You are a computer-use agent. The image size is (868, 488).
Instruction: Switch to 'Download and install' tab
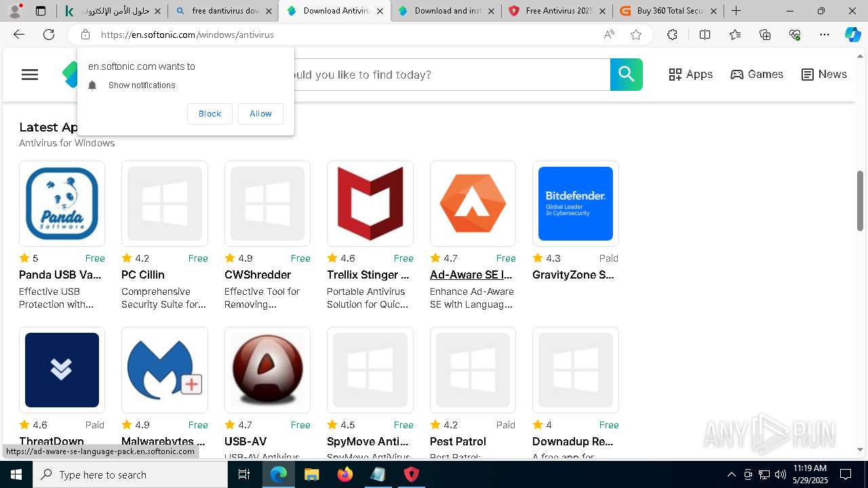446,11
